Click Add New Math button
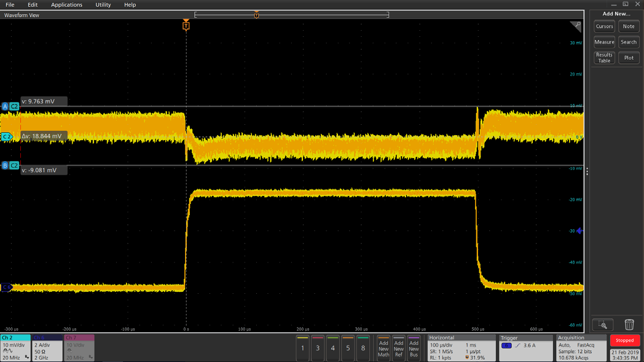644x362 pixels. click(383, 348)
